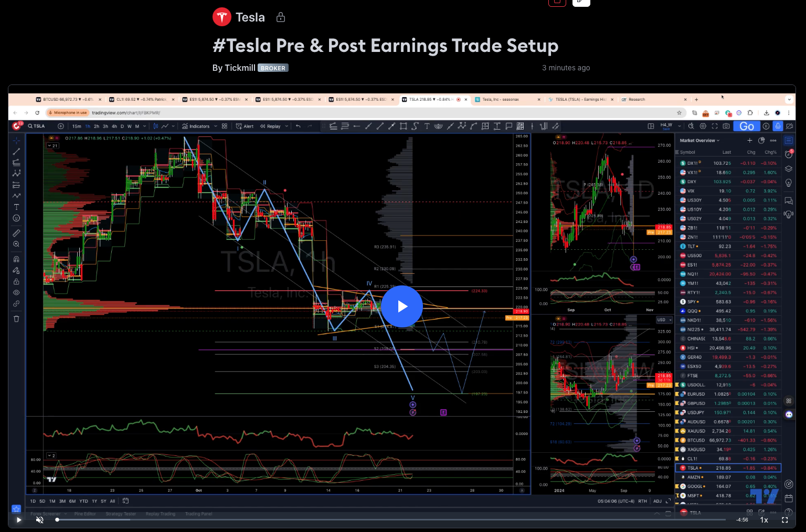
Task: Open the alerts clock icon in the right sidebar
Action: point(788,154)
